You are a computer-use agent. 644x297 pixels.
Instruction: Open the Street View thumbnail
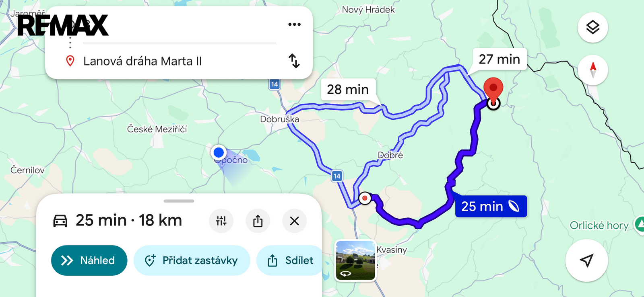355,260
